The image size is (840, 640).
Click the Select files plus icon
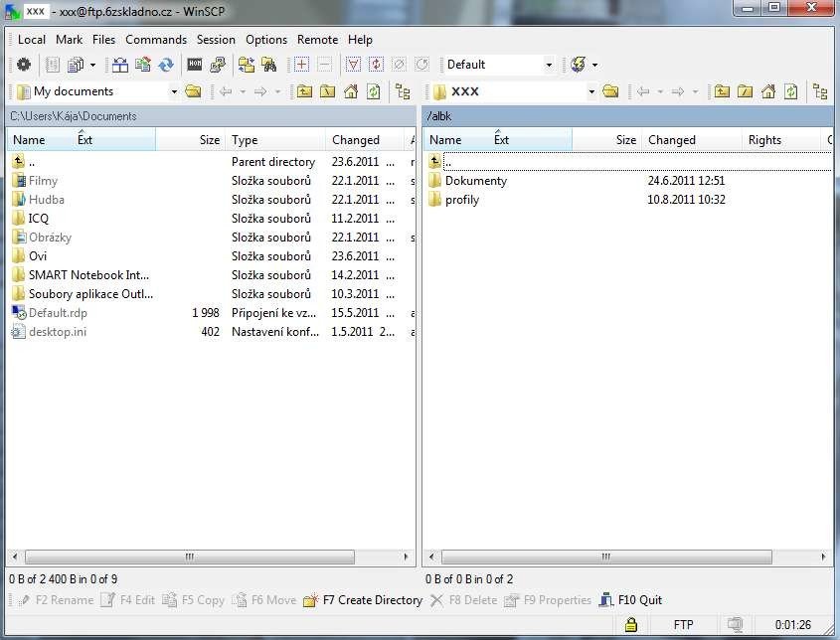pyautogui.click(x=301, y=65)
